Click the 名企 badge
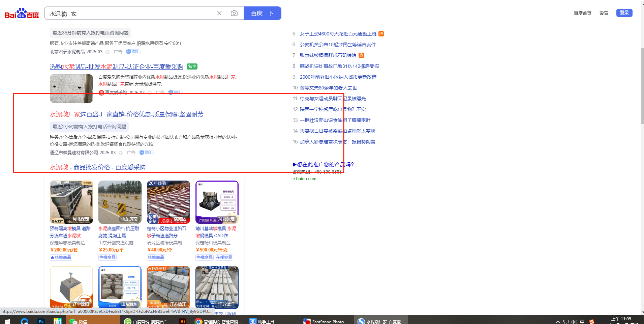 click(x=192, y=66)
